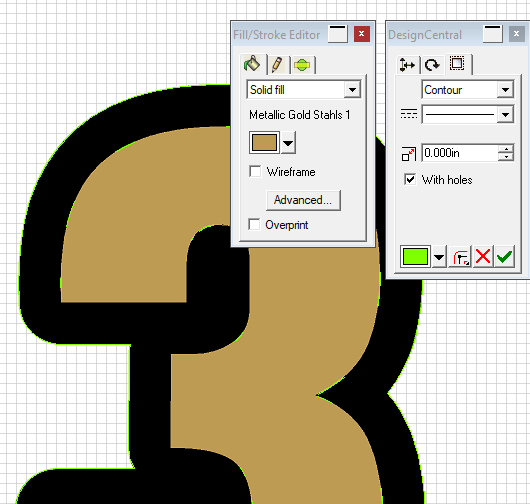Expand the Solid fill dropdown
The width and height of the screenshot is (530, 504).
coord(352,90)
